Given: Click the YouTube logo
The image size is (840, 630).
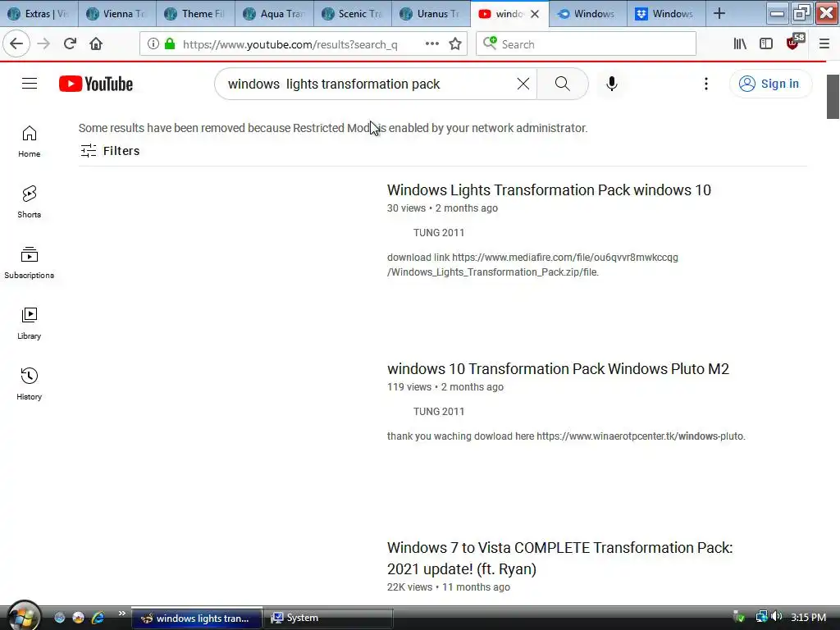Looking at the screenshot, I should [96, 84].
